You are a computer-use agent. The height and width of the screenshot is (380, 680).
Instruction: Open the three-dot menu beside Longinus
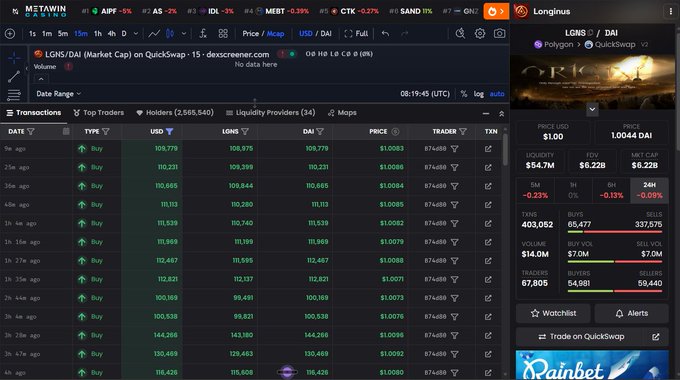click(x=670, y=11)
